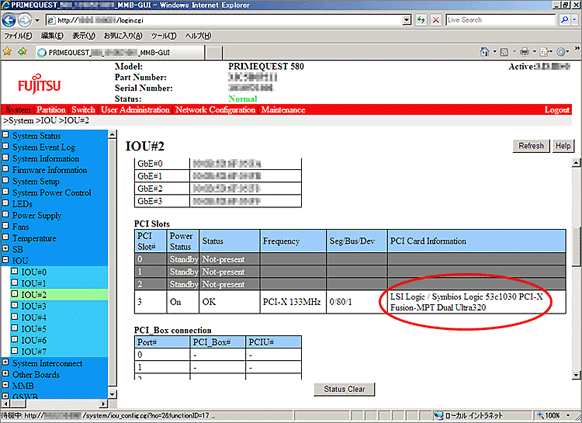Open the お気に入り(A) menu
Viewport: 582px width, 423px height.
click(123, 36)
